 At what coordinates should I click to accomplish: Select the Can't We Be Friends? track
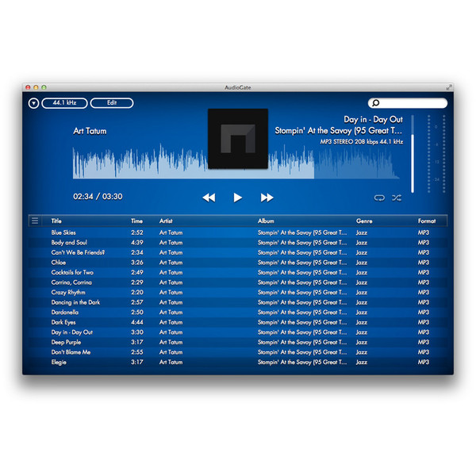[x=238, y=252]
